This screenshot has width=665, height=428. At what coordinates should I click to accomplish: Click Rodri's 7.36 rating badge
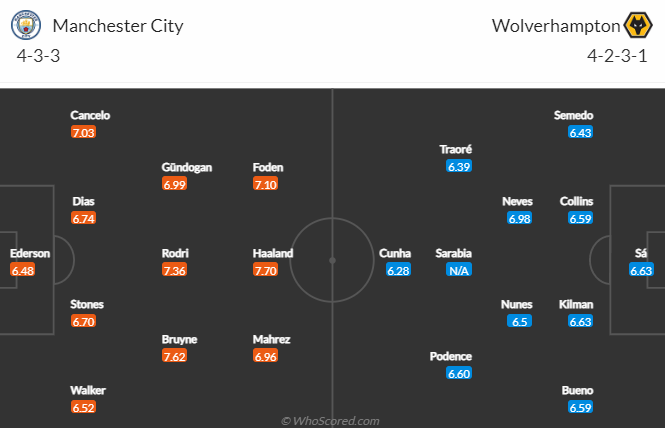point(174,270)
